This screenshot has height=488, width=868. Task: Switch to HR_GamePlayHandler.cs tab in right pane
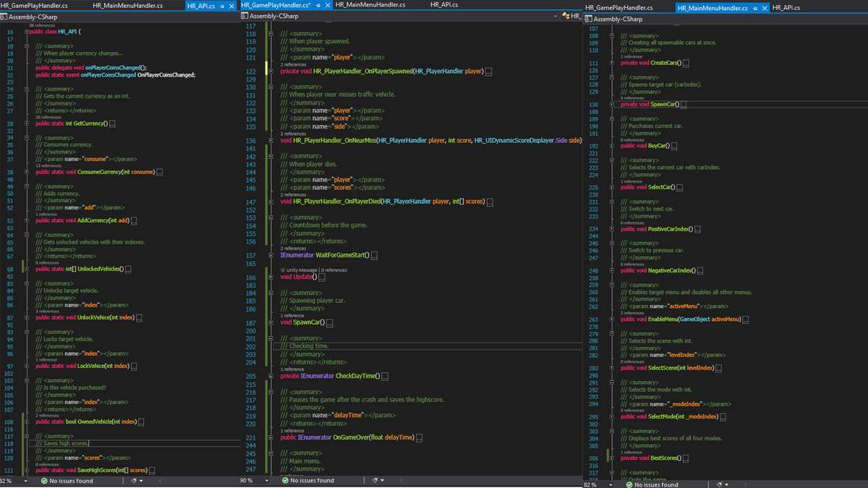point(619,7)
